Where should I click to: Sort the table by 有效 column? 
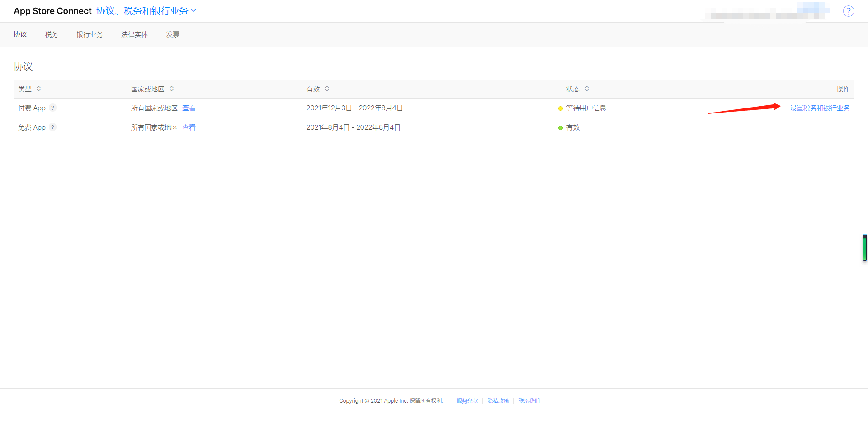(318, 89)
